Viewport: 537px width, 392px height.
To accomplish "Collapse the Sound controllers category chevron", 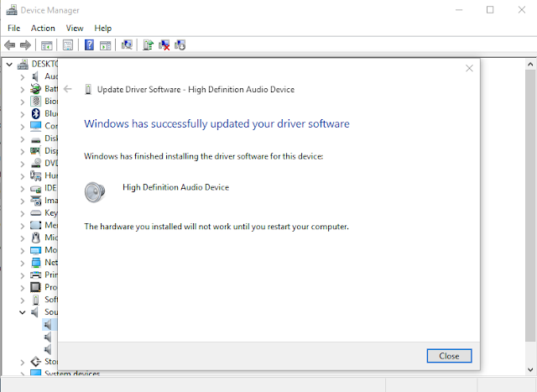I will (23, 312).
